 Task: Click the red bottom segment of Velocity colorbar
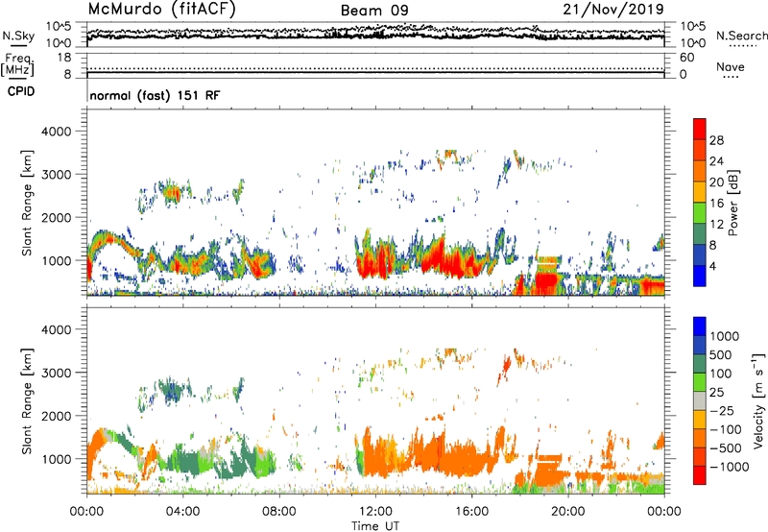700,475
